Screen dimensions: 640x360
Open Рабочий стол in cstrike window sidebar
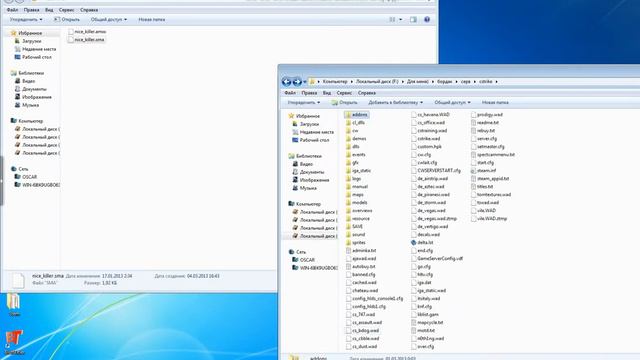(310, 140)
